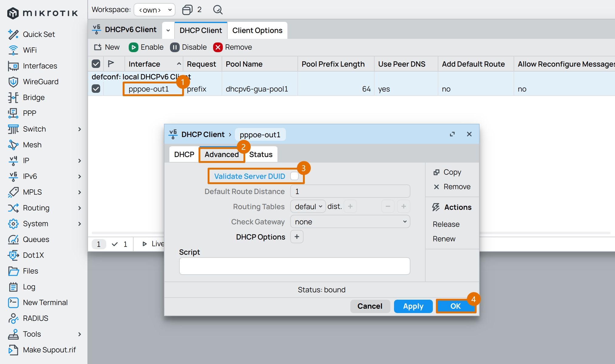This screenshot has height=364, width=615.
Task: Expand the IPv6 submenu arrow
Action: click(x=80, y=176)
